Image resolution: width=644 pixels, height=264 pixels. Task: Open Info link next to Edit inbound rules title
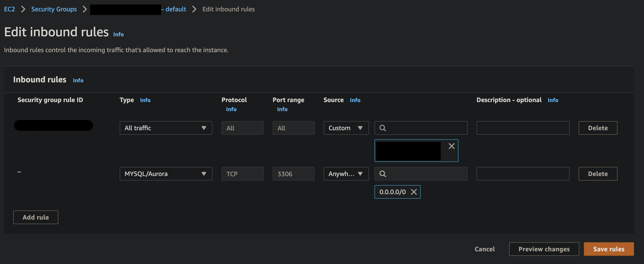pyautogui.click(x=118, y=34)
